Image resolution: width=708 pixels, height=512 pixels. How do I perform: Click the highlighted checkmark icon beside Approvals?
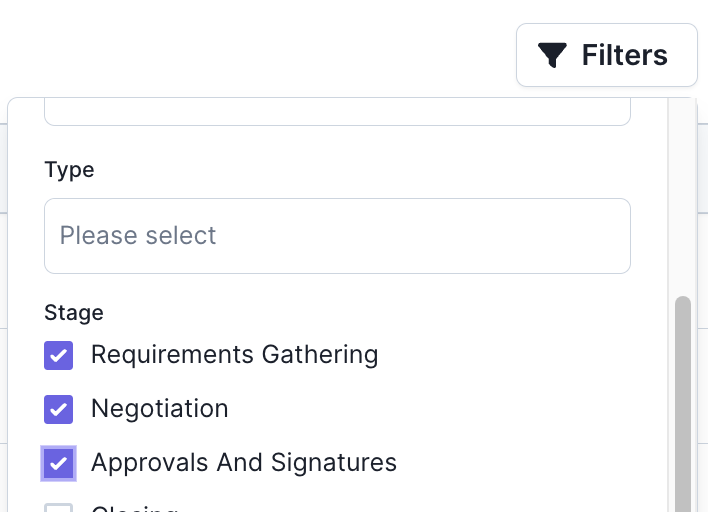point(58,464)
